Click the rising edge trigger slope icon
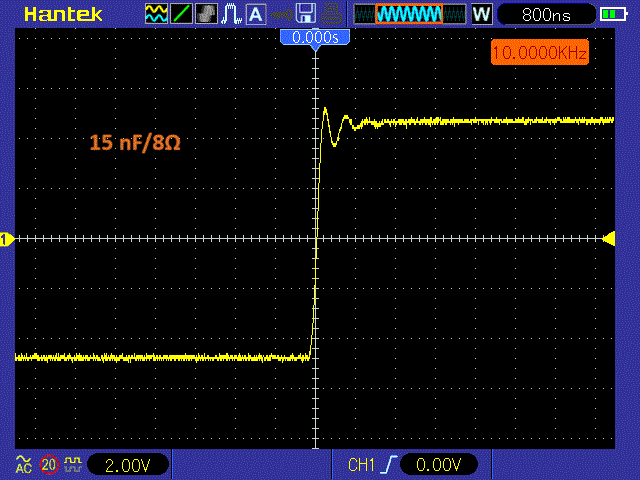This screenshot has width=640, height=480. pos(389,464)
